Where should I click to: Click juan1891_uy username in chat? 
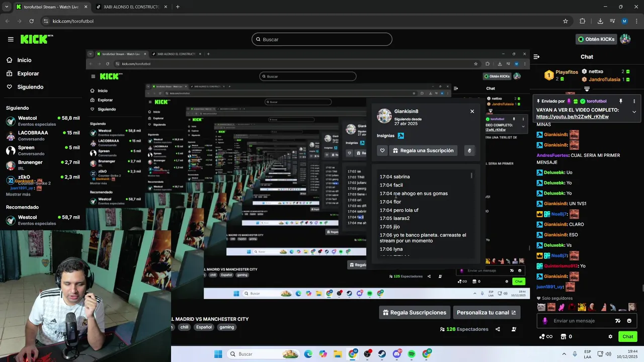coord(549,287)
